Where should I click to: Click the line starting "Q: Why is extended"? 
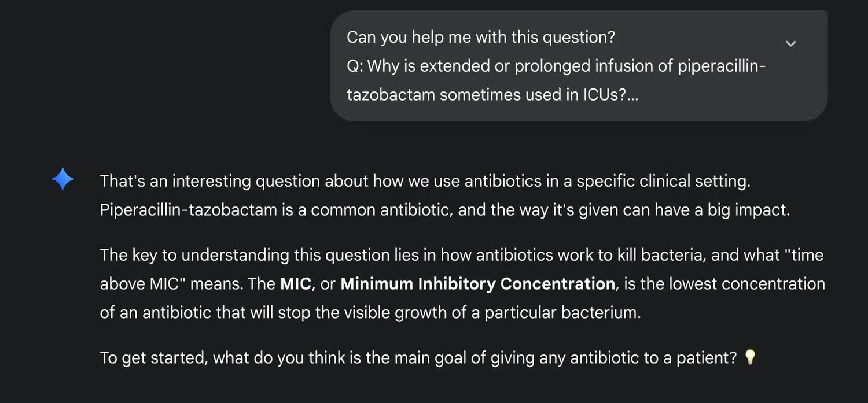[x=556, y=66]
